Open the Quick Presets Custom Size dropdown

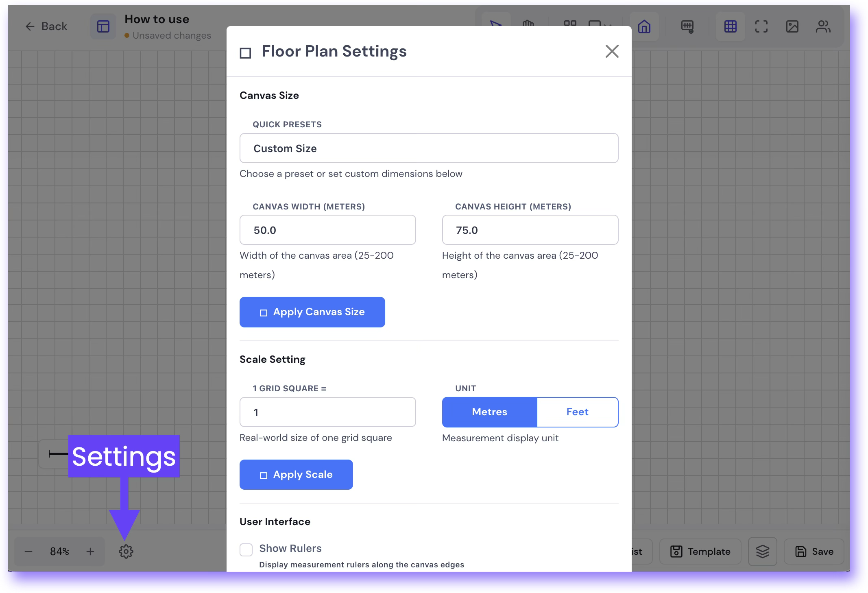click(429, 148)
